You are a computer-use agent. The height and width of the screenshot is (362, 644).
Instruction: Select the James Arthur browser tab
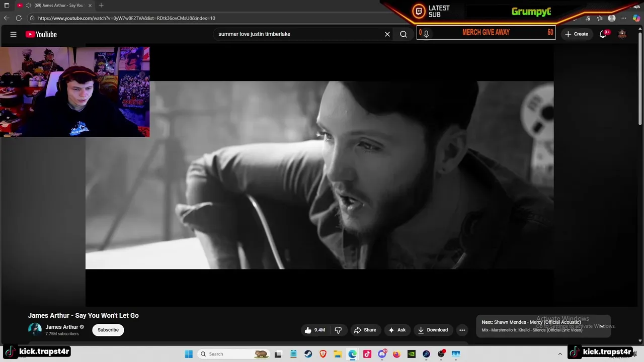54,5
